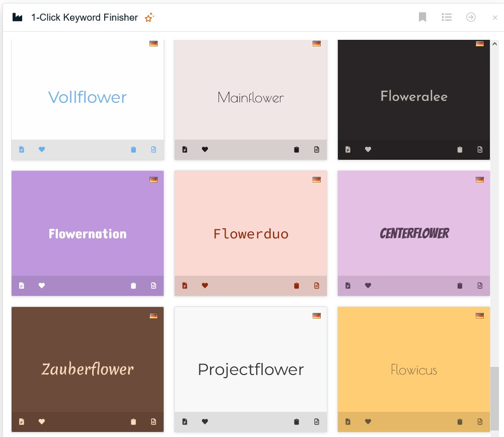The height and width of the screenshot is (437, 504).
Task: Open the P-file icon on the Vollflower card
Action: 22,149
